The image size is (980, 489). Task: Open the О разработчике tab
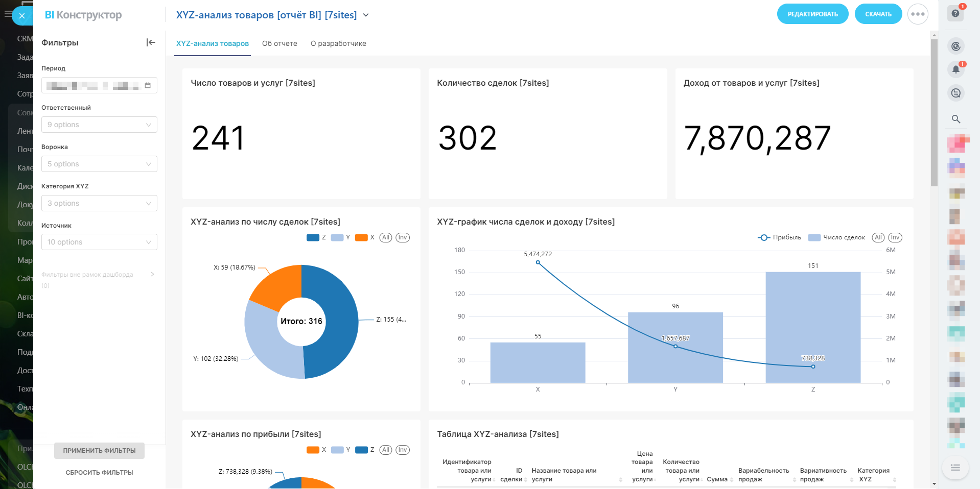[338, 43]
